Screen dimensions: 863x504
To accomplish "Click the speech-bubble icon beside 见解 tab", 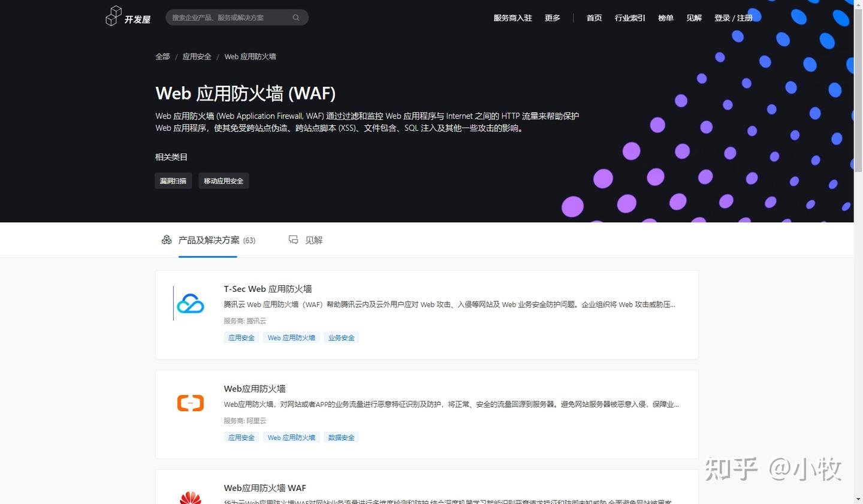I will click(x=293, y=240).
